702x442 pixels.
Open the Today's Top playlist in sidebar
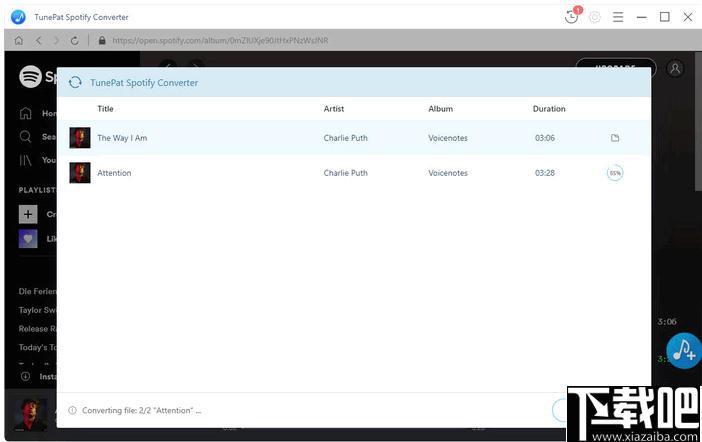click(x=38, y=347)
